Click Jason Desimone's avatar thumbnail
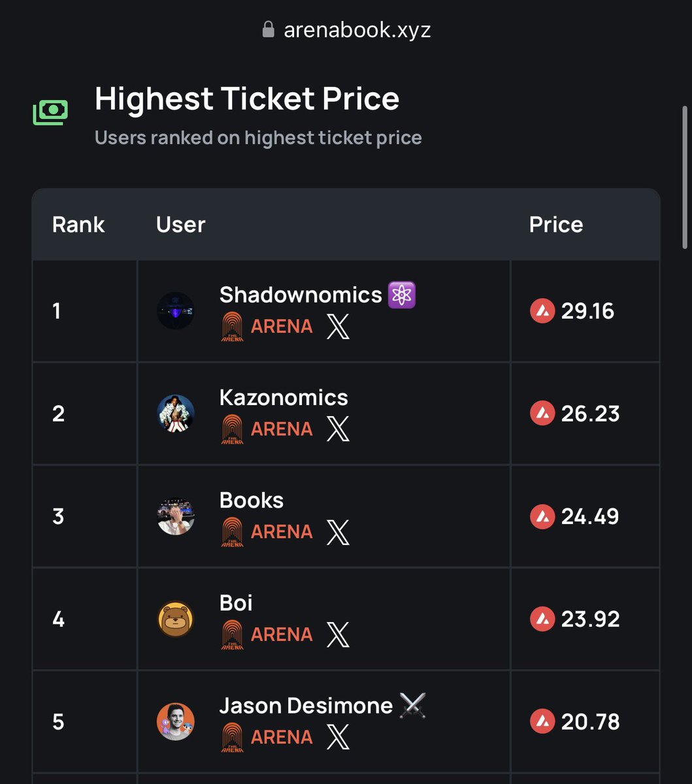The height and width of the screenshot is (784, 692). tap(176, 721)
